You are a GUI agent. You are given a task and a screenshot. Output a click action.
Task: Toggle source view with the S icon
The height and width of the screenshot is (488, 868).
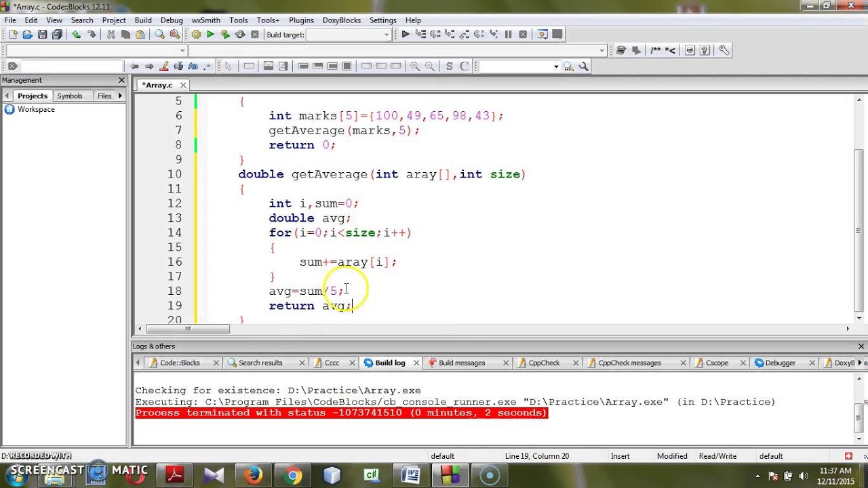click(449, 66)
